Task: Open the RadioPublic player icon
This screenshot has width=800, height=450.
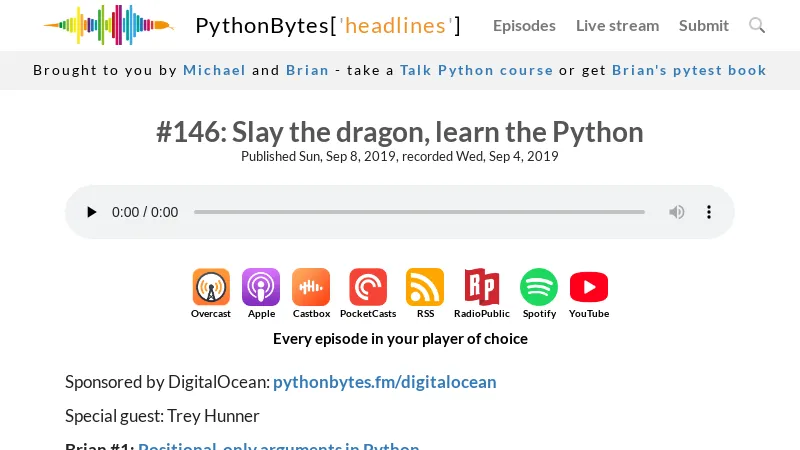Action: click(x=482, y=287)
